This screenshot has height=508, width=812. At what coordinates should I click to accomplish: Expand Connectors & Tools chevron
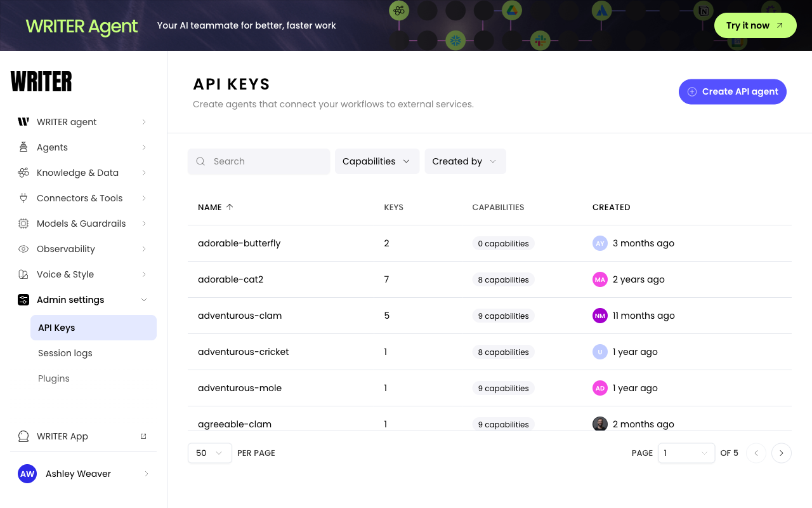point(144,198)
